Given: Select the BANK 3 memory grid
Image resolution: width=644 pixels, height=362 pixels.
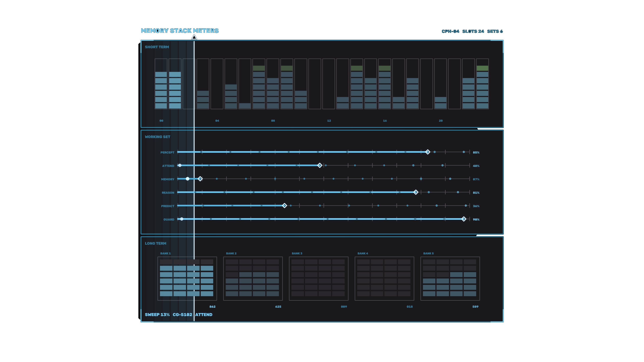Looking at the screenshot, I should click(318, 279).
